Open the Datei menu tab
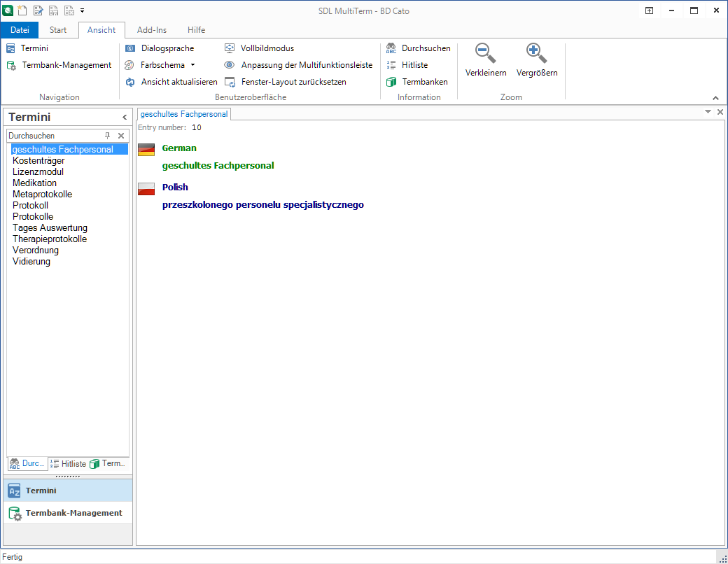 (20, 29)
